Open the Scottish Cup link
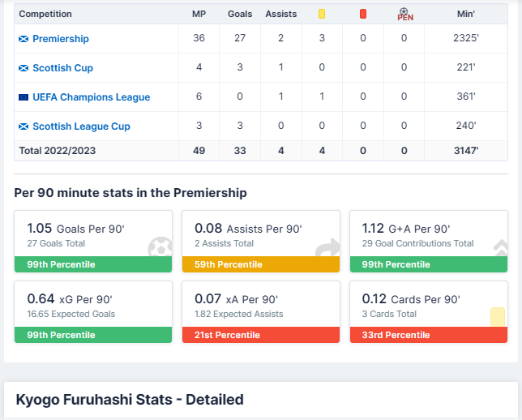This screenshot has width=522, height=420. coord(62,68)
